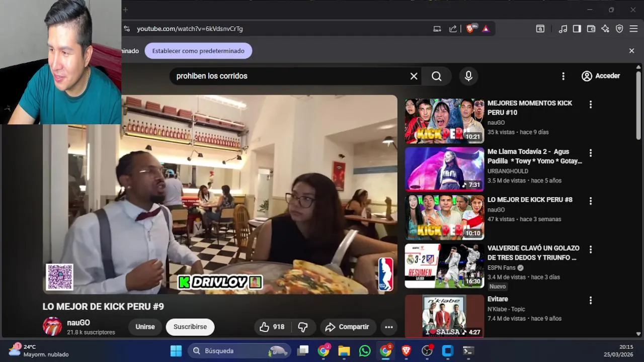Open clock and date 20:15
This screenshot has width=644, height=362.
[618, 350]
